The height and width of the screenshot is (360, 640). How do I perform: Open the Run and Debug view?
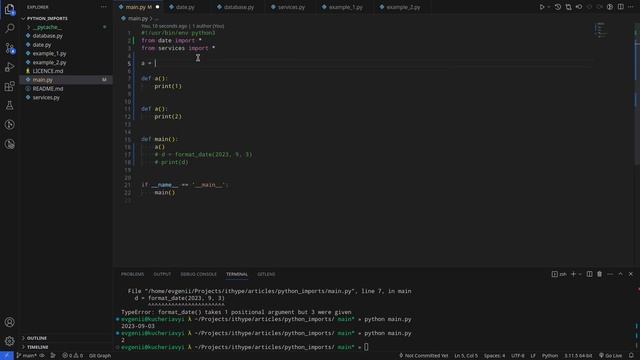[x=10, y=67]
